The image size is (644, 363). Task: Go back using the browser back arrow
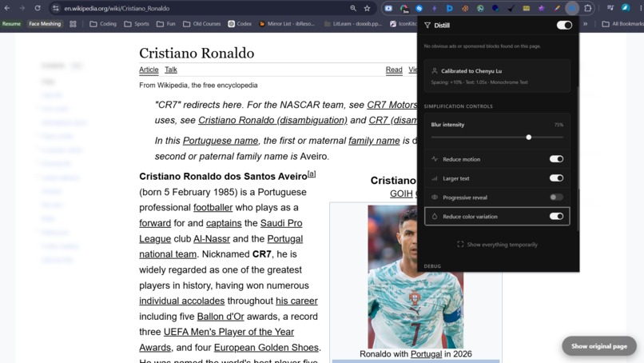[x=7, y=8]
